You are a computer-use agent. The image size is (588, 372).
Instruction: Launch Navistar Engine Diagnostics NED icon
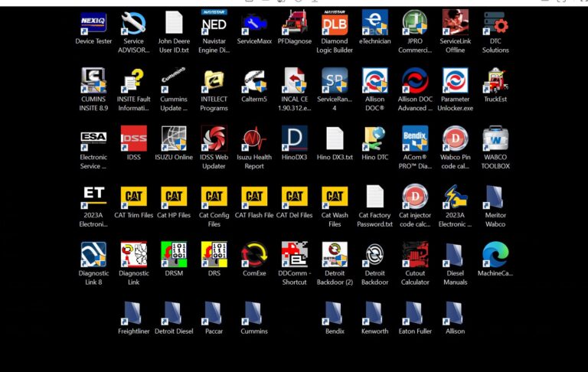[214, 22]
